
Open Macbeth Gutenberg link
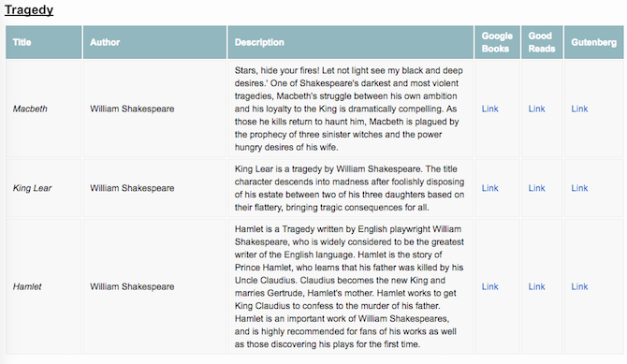579,109
